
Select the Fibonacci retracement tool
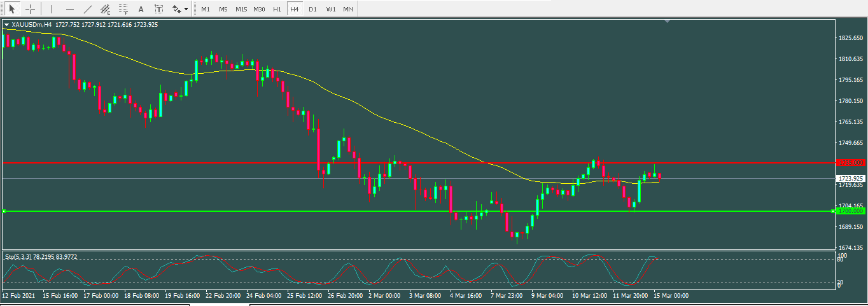pyautogui.click(x=123, y=9)
